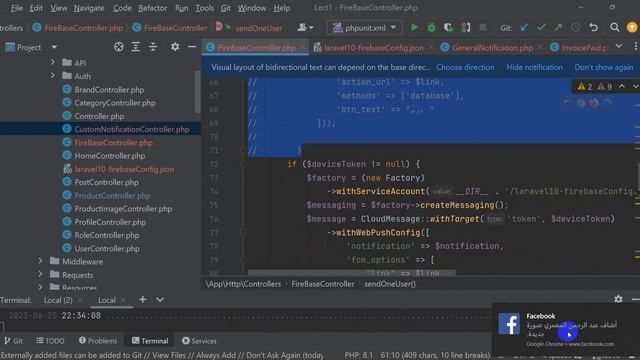The width and height of the screenshot is (640, 360).
Task: Add a new terminal session tab
Action: pyautogui.click(x=142, y=300)
